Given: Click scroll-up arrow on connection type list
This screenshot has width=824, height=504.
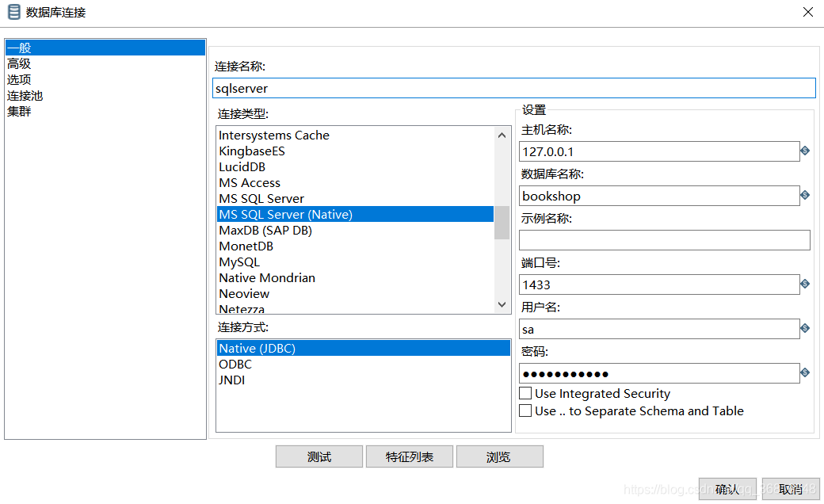Looking at the screenshot, I should [502, 134].
